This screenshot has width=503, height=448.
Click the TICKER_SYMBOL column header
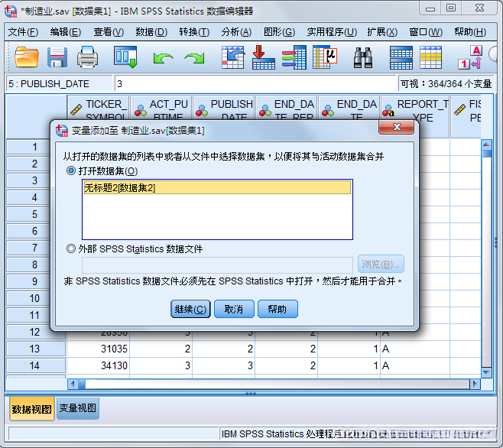(x=98, y=108)
